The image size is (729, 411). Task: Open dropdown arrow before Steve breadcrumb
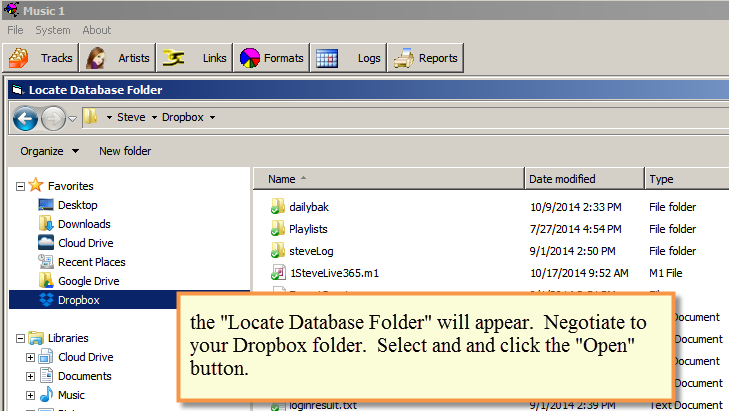click(109, 118)
